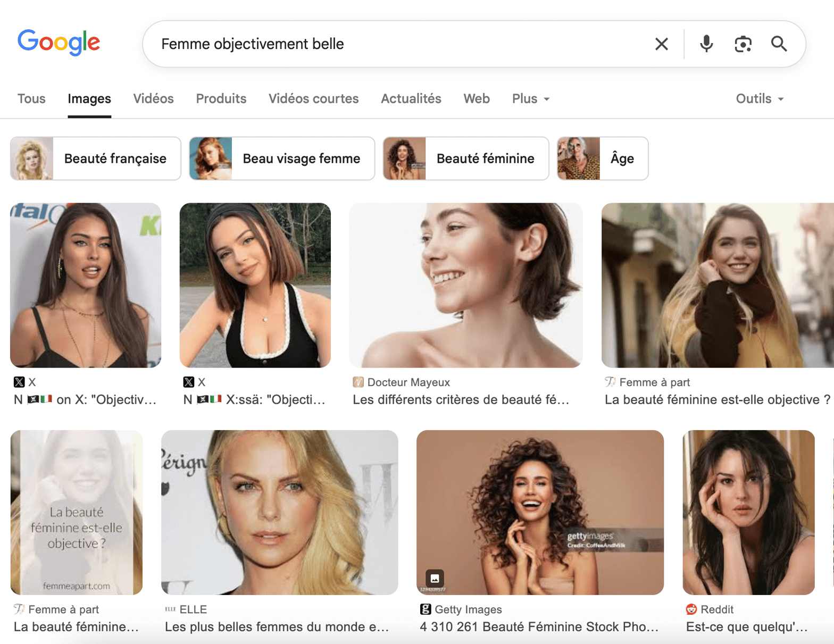The image size is (834, 644).
Task: Choose the Âge filter chip
Action: point(602,158)
